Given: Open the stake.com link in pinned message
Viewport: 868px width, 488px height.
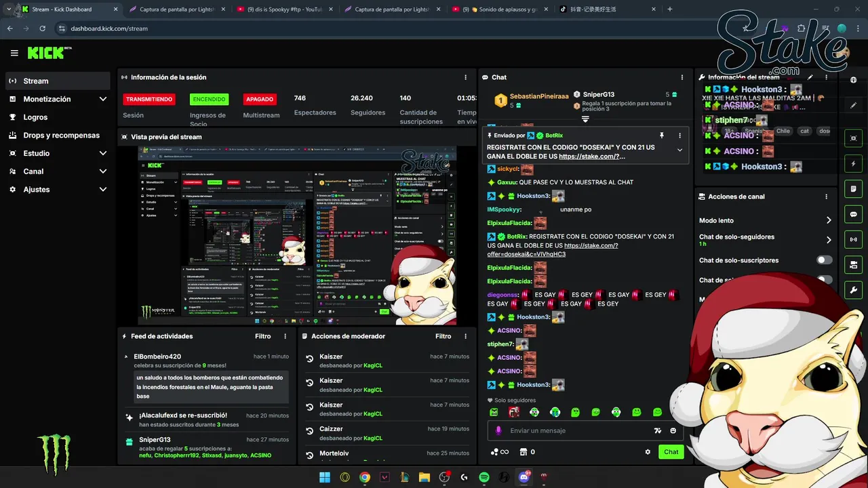Looking at the screenshot, I should (x=590, y=157).
